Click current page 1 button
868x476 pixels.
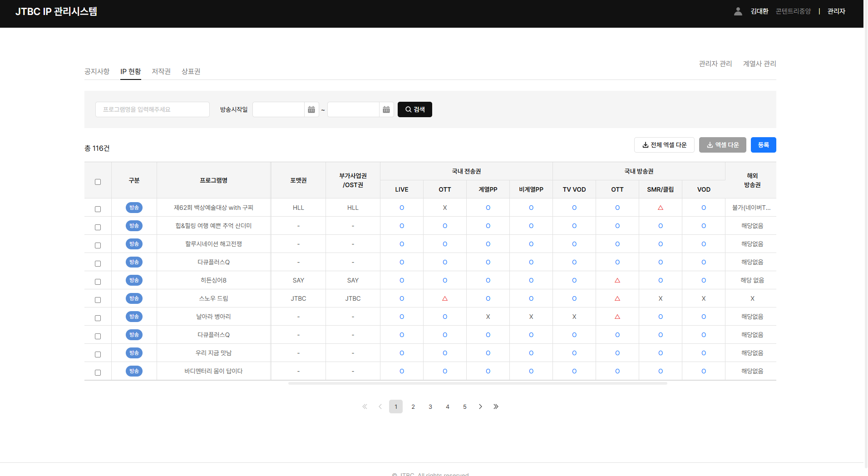(396, 407)
